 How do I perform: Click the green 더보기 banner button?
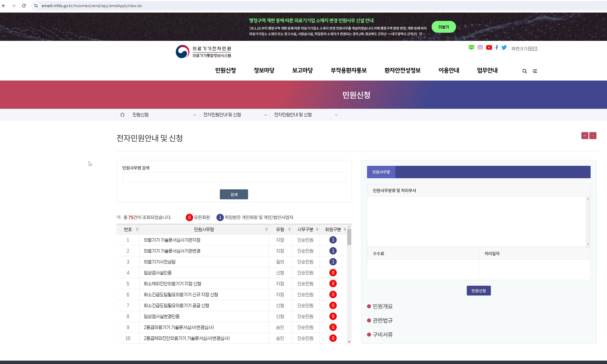point(443,27)
